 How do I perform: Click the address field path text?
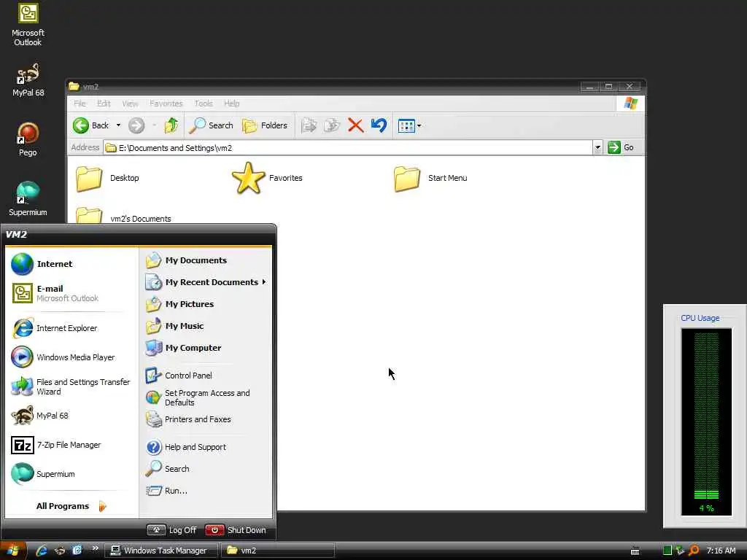175,148
